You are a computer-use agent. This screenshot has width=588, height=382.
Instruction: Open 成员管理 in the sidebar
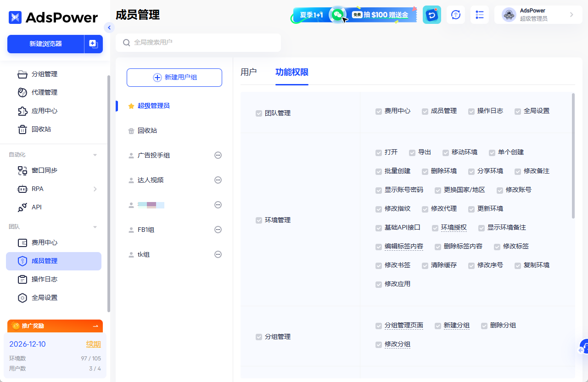pos(54,261)
